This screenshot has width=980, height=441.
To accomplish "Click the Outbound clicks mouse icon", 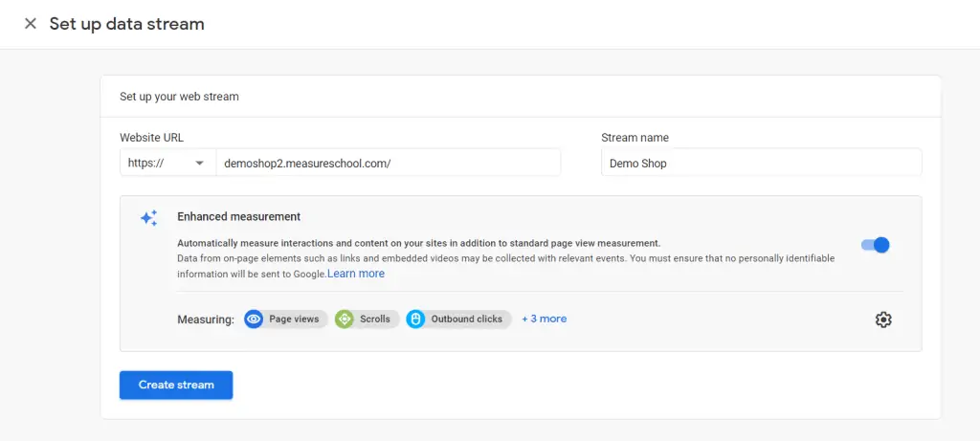I will click(x=415, y=320).
